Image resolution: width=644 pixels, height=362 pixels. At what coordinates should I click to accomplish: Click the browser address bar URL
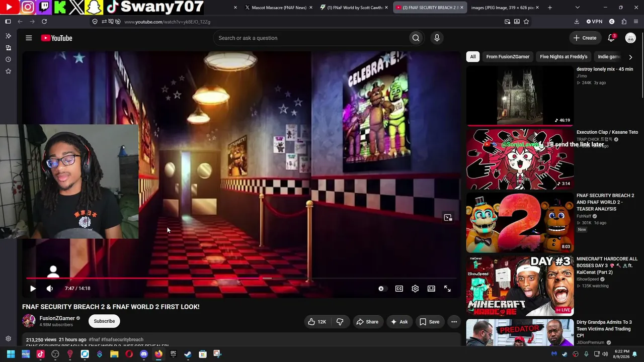[167, 22]
